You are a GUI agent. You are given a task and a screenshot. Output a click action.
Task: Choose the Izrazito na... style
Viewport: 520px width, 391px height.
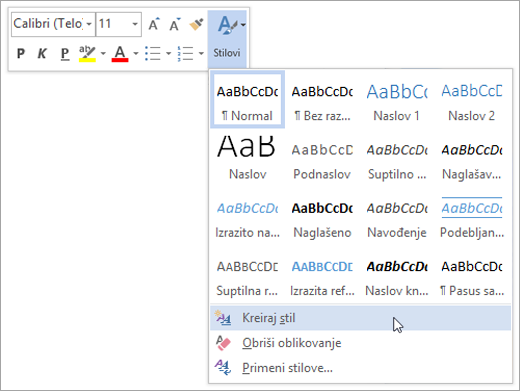(x=247, y=216)
